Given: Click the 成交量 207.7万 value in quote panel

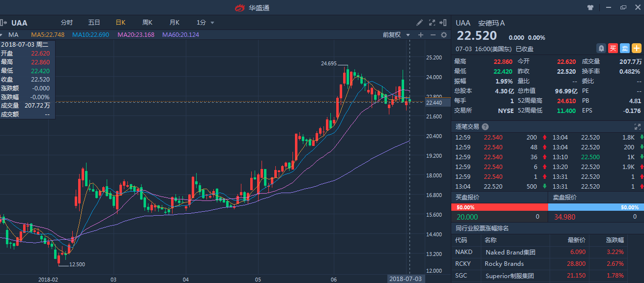Looking at the screenshot, I should [631, 61].
